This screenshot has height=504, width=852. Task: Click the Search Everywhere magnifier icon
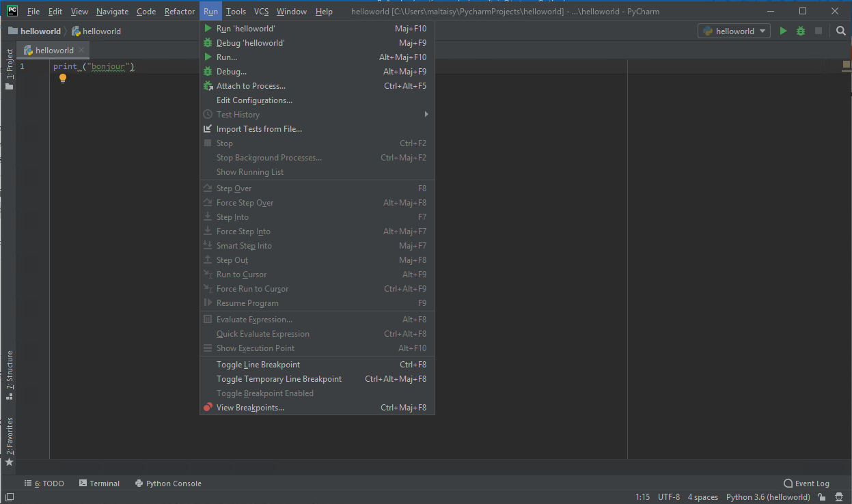coord(841,31)
